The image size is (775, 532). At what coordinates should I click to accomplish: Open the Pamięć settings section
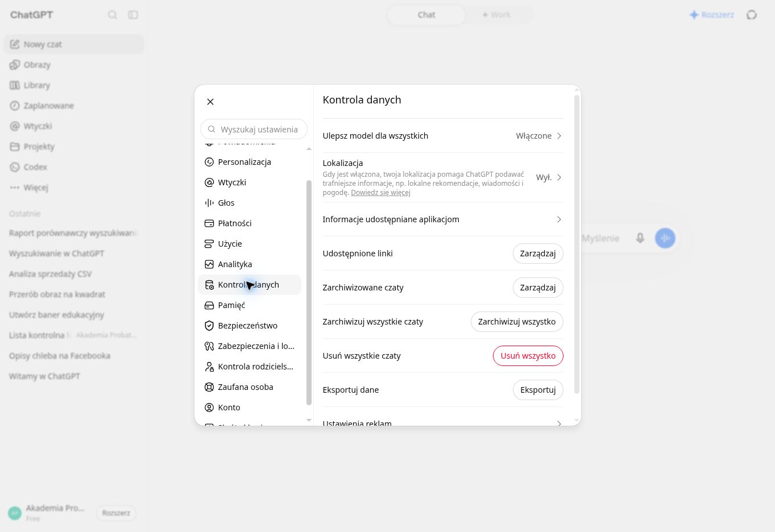point(249,305)
